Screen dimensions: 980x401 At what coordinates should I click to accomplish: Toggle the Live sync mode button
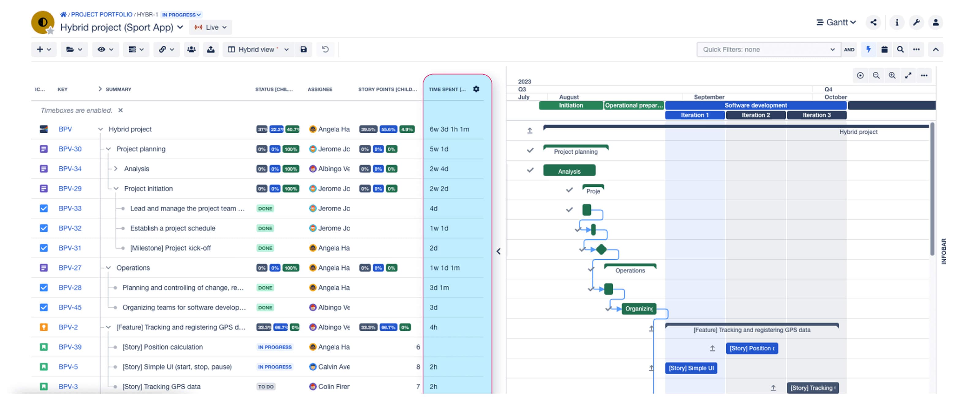tap(210, 27)
